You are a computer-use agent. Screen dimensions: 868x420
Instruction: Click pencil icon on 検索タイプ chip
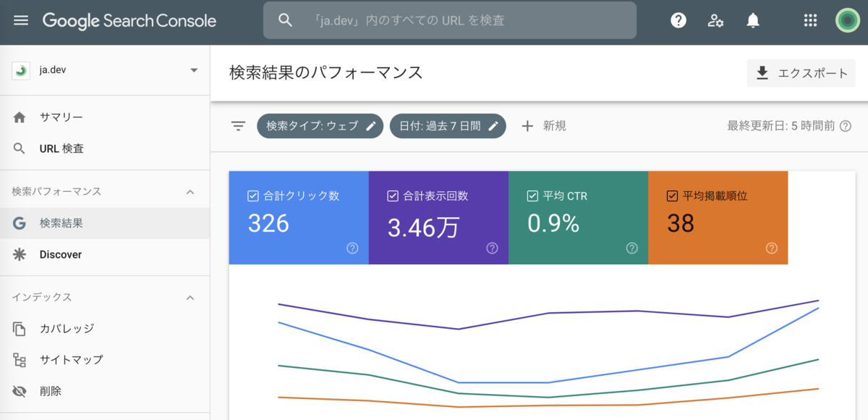tap(371, 126)
